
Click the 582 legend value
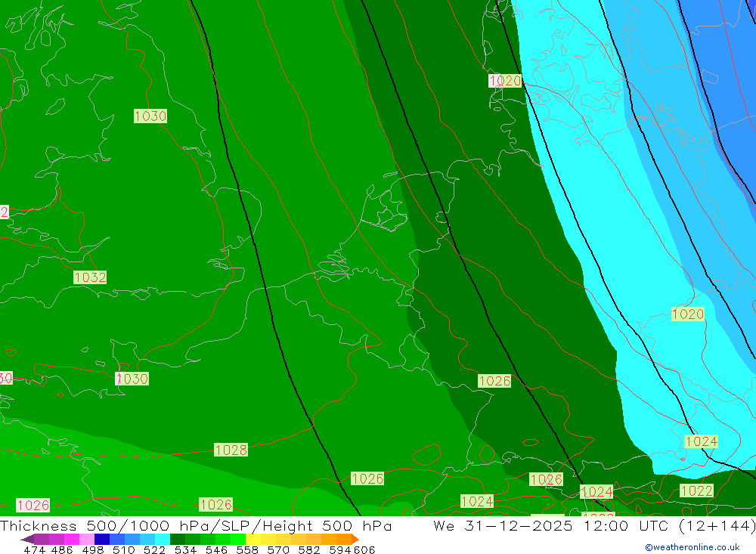tap(308, 550)
